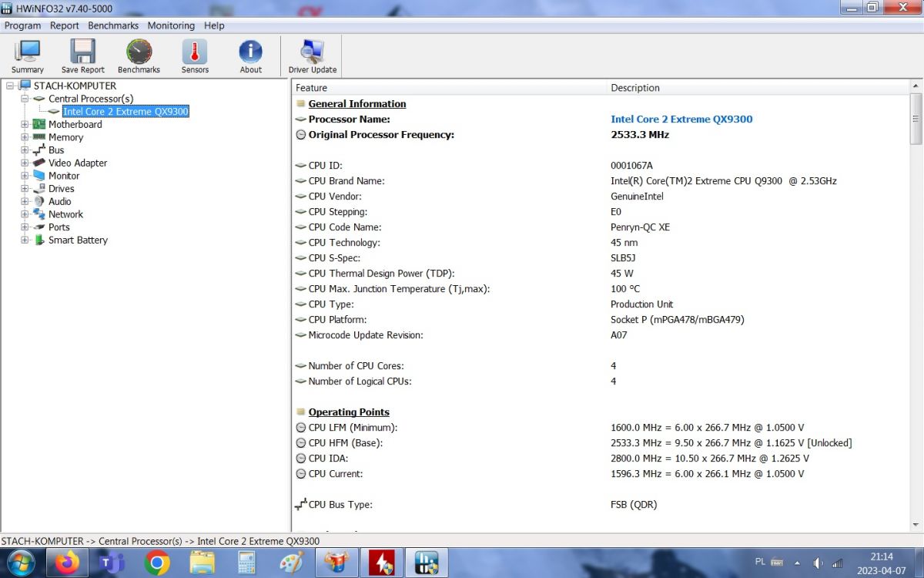Collapse the STACH-KOMPUTER root node

pos(10,86)
